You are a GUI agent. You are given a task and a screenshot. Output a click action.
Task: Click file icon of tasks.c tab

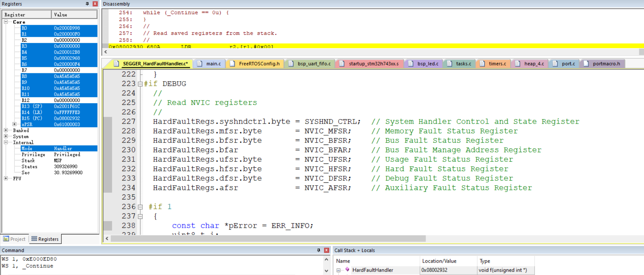(450, 64)
